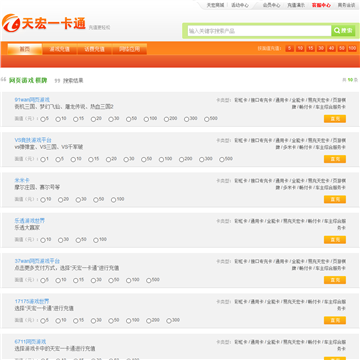Image resolution: width=360 pixels, height=360 pixels.
Task: Click 直充 button in 37wan row
Action: click(335, 280)
